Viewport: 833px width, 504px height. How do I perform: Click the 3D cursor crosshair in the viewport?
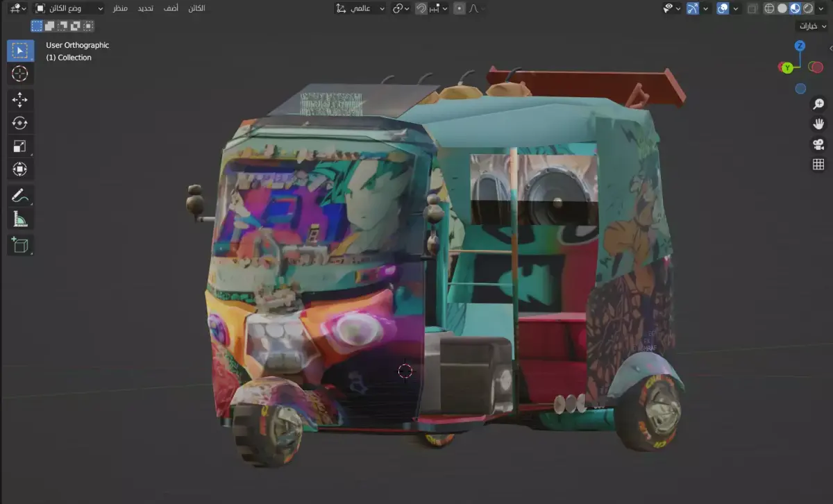coord(405,371)
